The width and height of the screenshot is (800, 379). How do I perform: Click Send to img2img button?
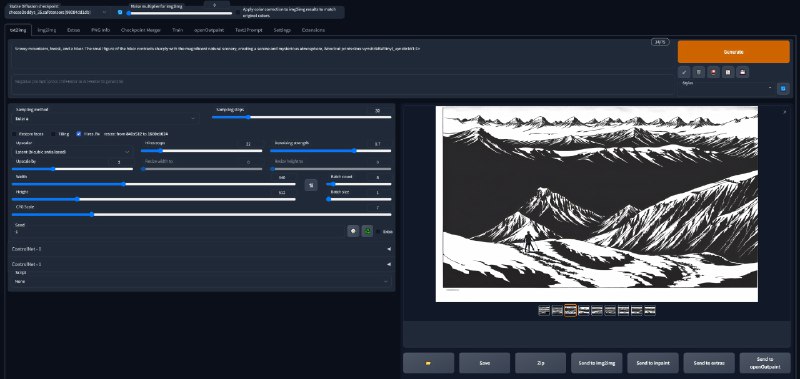pos(596,363)
